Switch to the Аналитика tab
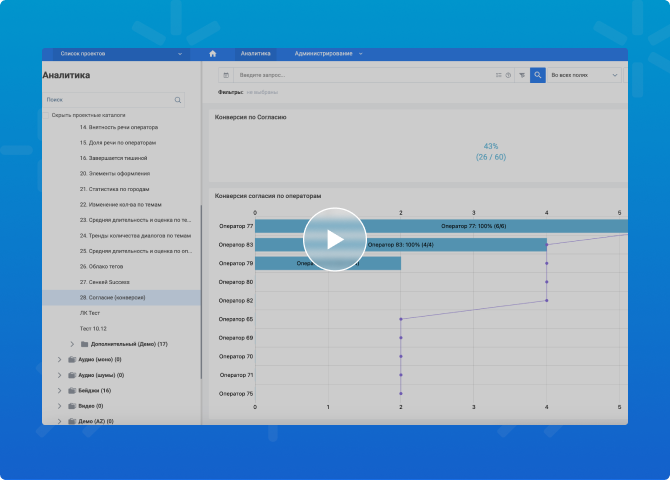This screenshot has height=480, width=670. point(256,53)
